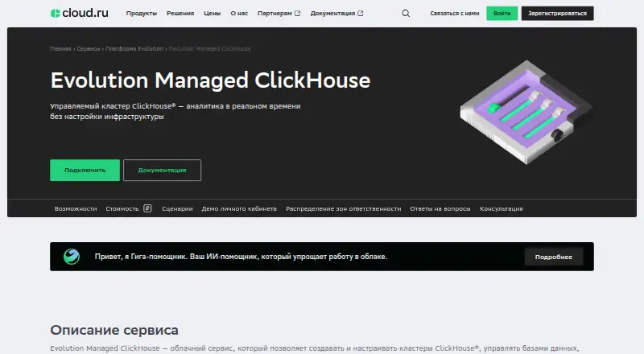Open Демо личного кабинета tab

click(239, 208)
